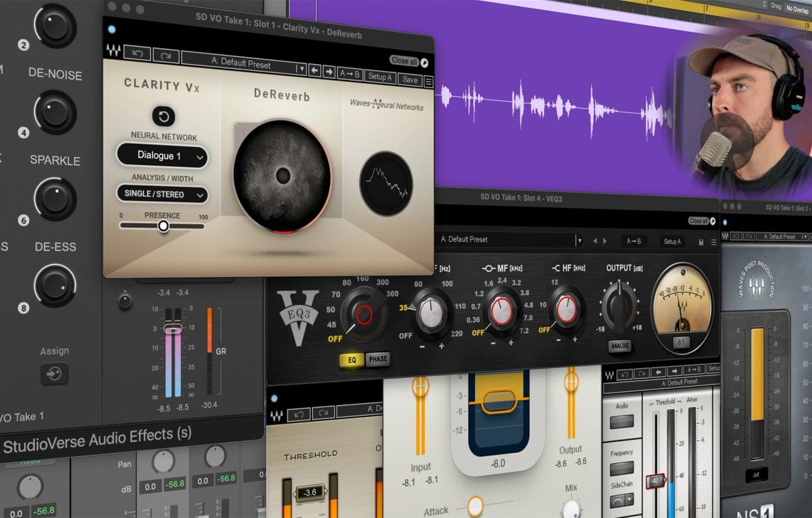Image resolution: width=812 pixels, height=518 pixels.
Task: Click the compressor threshold handle at -6.0
Action: (498, 401)
